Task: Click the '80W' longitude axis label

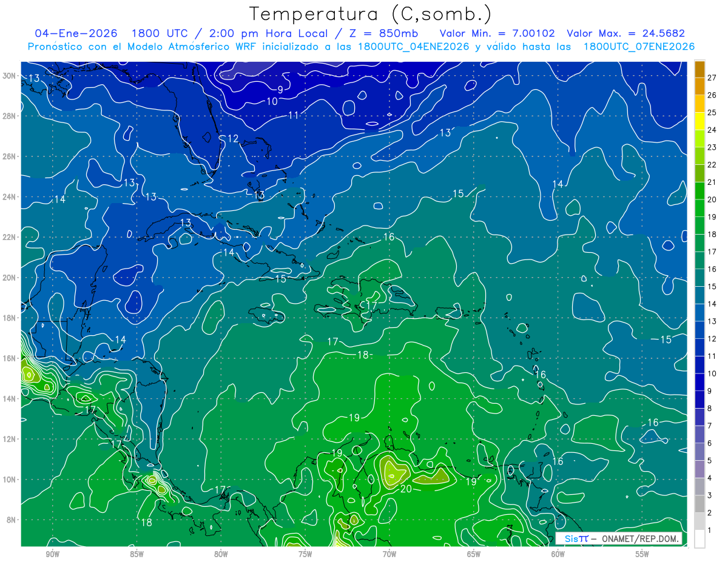Action: tap(220, 554)
